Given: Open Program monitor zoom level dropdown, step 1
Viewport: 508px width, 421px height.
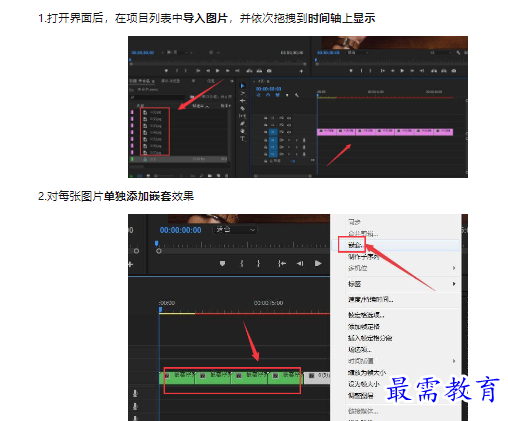Looking at the screenshot, I should coord(358,53).
